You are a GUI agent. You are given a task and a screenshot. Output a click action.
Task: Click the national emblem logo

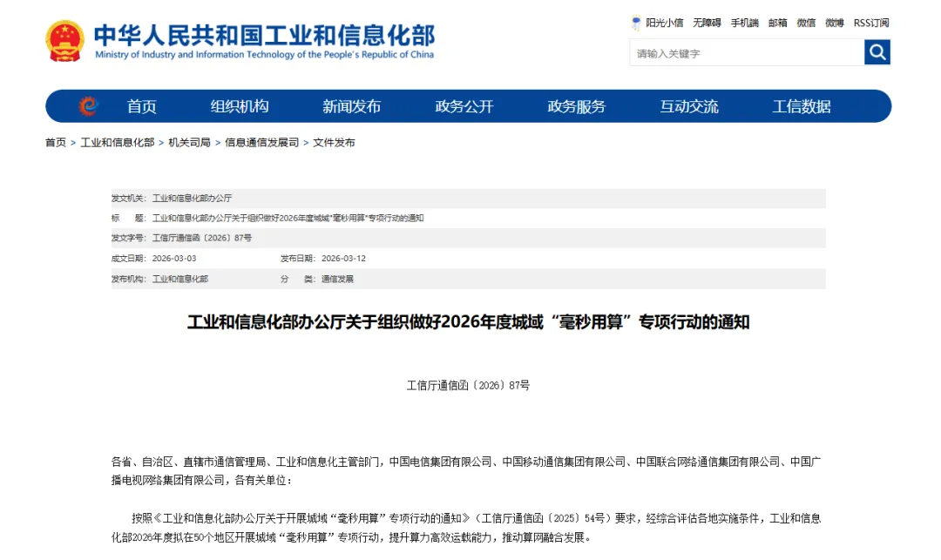[x=64, y=41]
